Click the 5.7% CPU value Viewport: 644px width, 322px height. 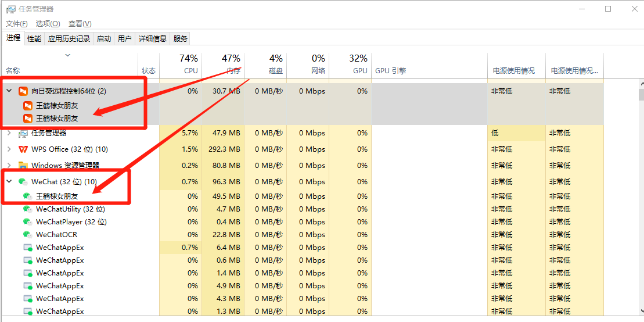pyautogui.click(x=190, y=133)
